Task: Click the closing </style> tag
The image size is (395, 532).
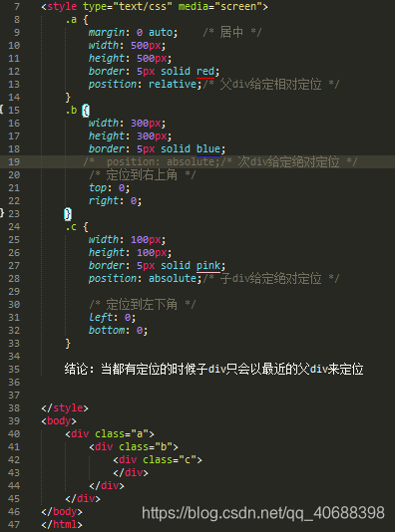Action: click(65, 407)
